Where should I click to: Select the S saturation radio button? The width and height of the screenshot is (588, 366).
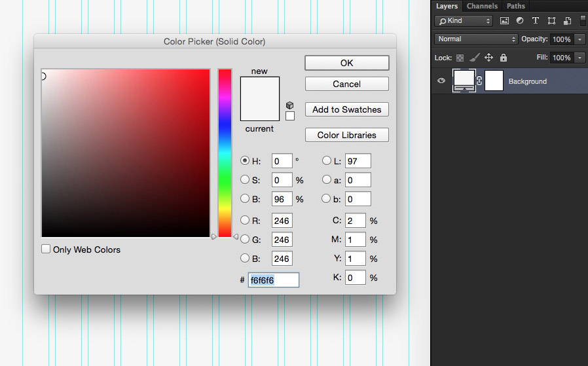pos(245,179)
